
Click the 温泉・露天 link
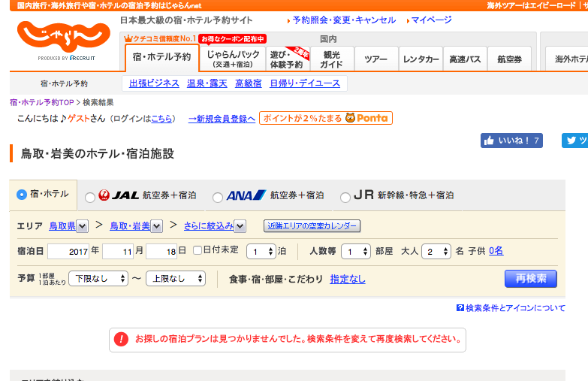tap(207, 83)
